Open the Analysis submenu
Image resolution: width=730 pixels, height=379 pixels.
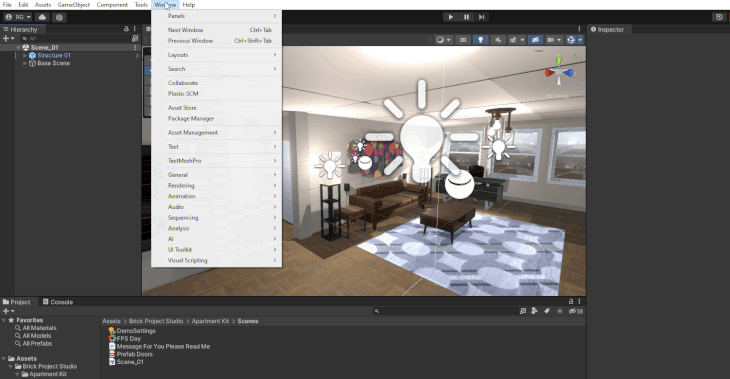[x=216, y=228]
